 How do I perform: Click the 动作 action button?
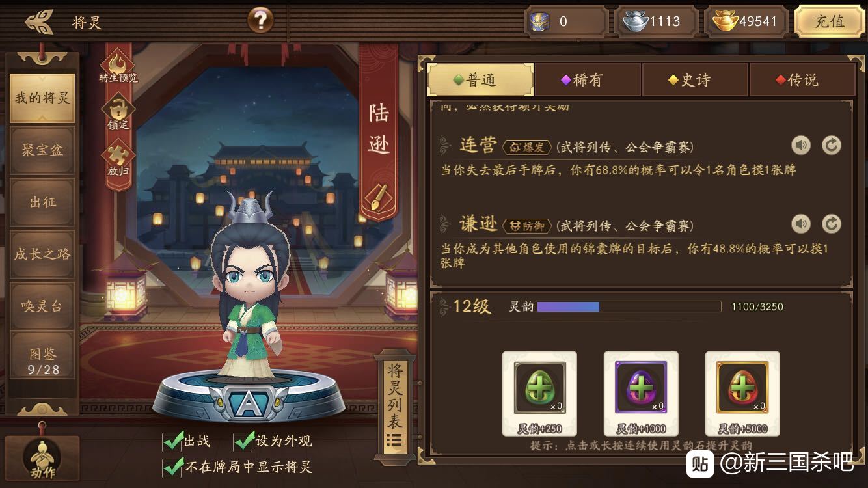(42, 459)
